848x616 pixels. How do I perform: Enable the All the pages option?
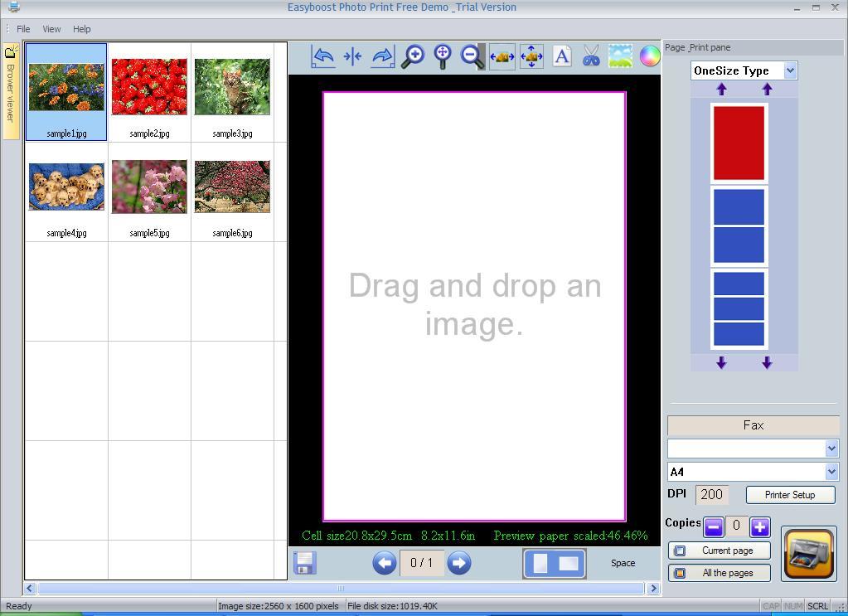point(718,572)
